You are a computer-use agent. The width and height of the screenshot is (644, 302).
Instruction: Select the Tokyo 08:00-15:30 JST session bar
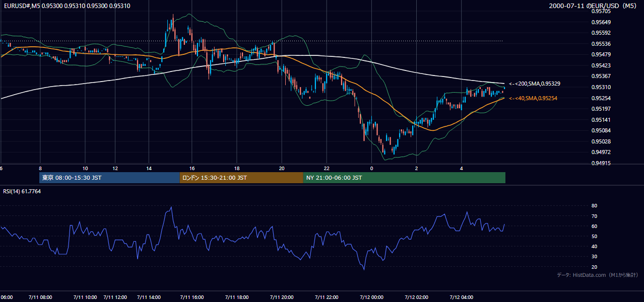109,178
